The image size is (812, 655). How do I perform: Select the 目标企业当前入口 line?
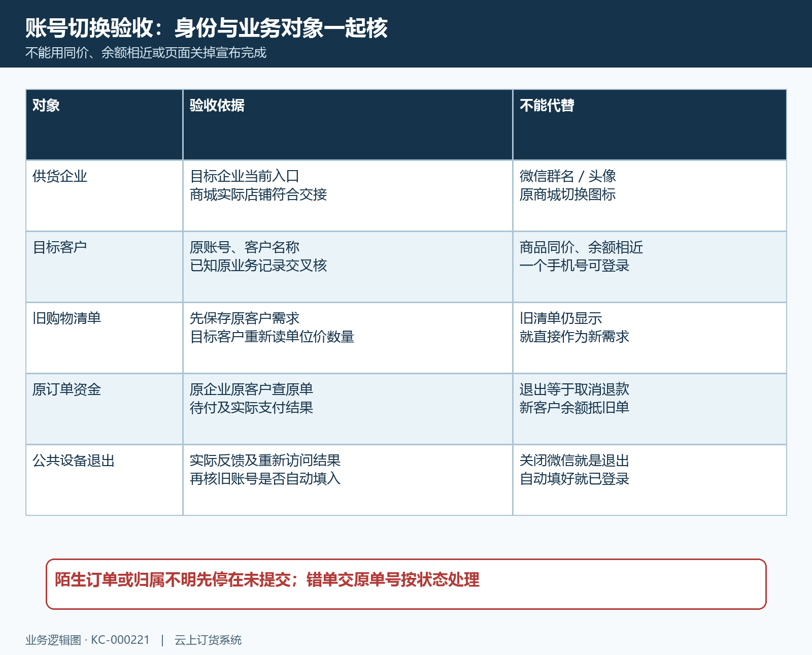click(x=245, y=176)
